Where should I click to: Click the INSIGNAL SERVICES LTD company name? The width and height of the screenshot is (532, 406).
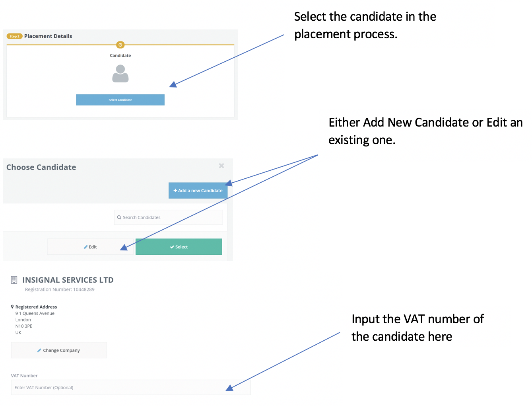click(x=68, y=280)
